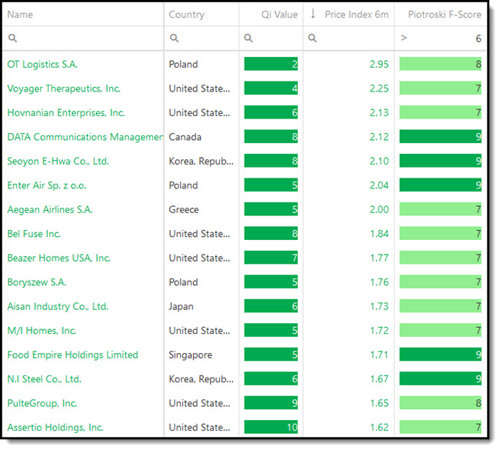Click Price Index value 2.95
The image size is (500, 450).
[x=379, y=64]
